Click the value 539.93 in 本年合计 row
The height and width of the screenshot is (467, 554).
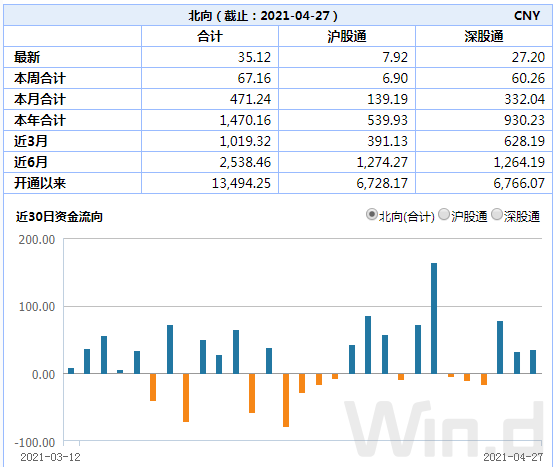point(388,120)
